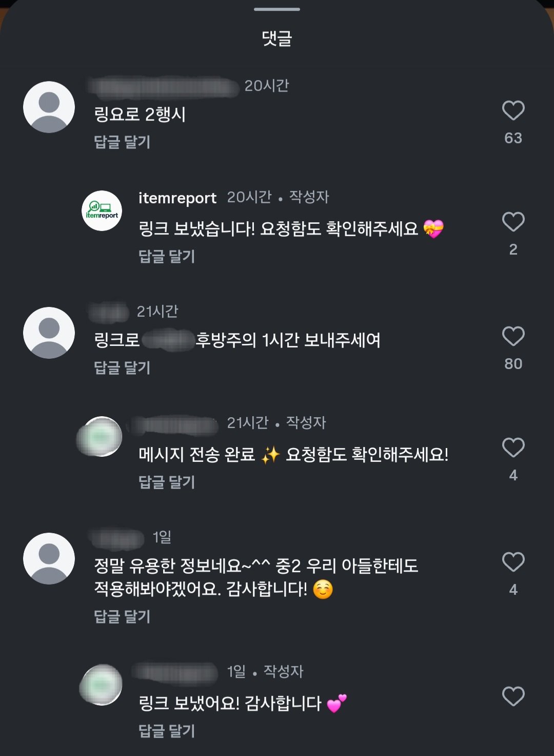The height and width of the screenshot is (756, 554).
Task: Open blurred author avatar on '메시지 전송 완료'
Action: click(101, 437)
